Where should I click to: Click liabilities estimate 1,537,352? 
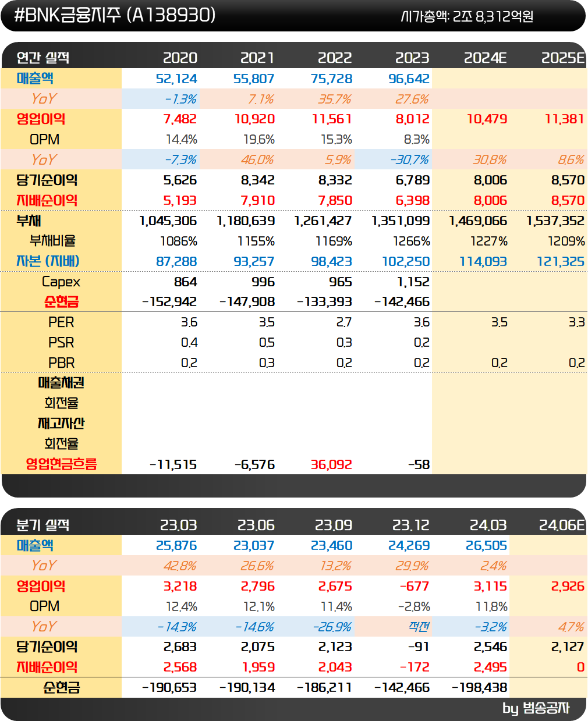click(555, 221)
